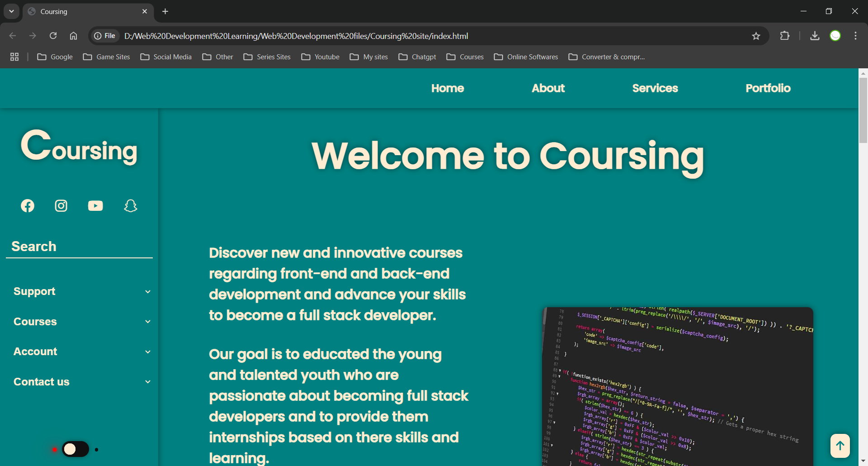This screenshot has height=466, width=868.
Task: Click the page vertical scrollbar thumb
Action: click(x=863, y=110)
